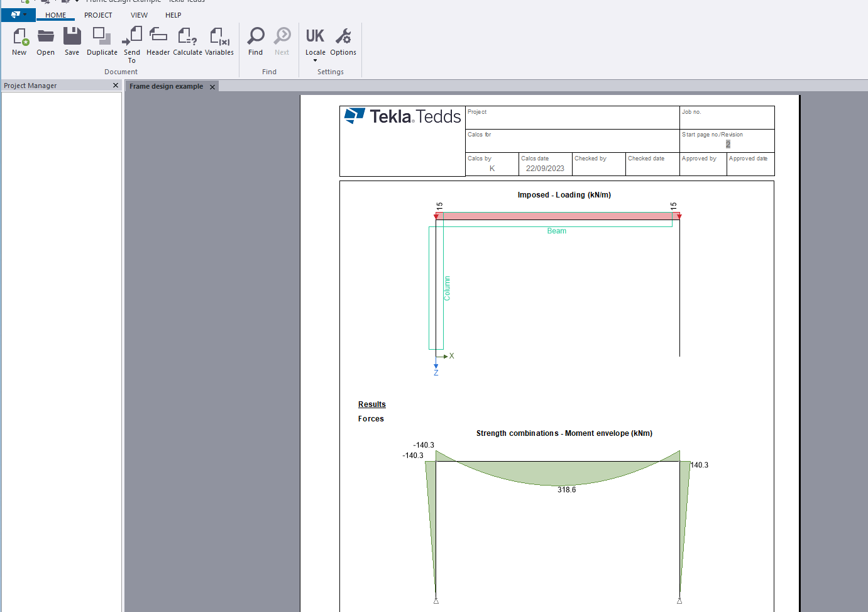
Task: Click the Checked date field
Action: coord(652,165)
